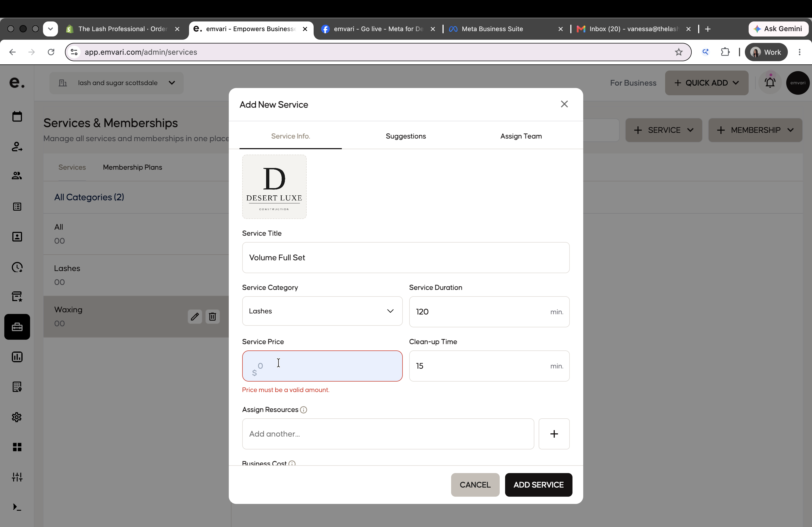Reload the current page
Screen dimensions: 812x527
[x=51, y=52]
